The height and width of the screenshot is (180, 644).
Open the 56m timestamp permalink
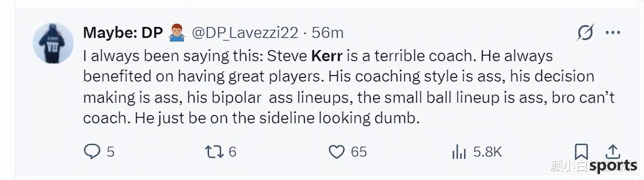[328, 33]
